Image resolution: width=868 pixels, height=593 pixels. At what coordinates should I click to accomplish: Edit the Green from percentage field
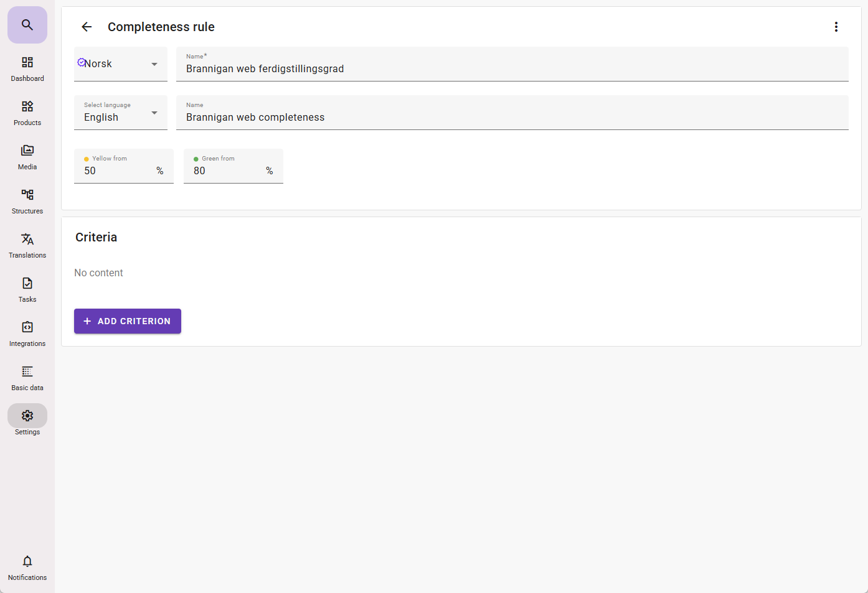point(227,170)
